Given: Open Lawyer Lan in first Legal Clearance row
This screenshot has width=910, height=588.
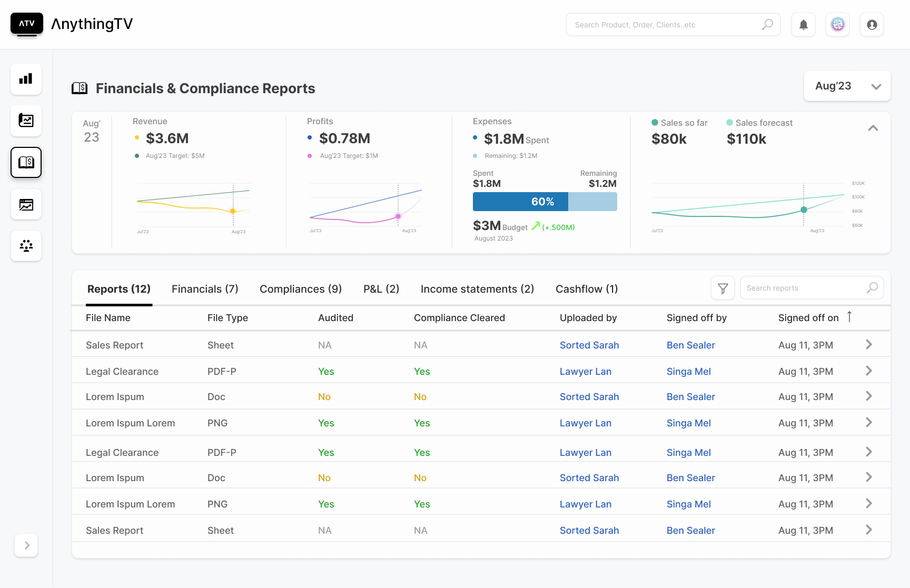Looking at the screenshot, I should coord(586,372).
